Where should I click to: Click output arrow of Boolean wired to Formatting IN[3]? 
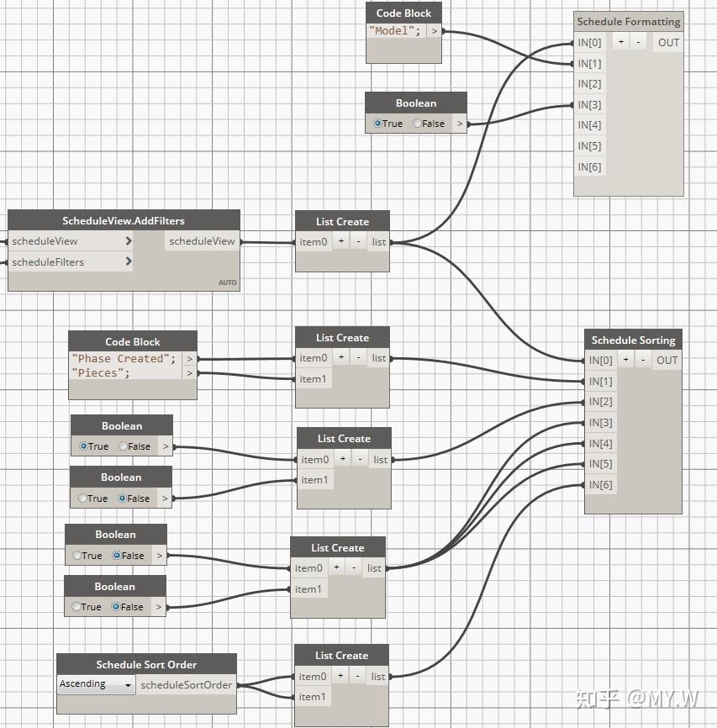point(459,124)
